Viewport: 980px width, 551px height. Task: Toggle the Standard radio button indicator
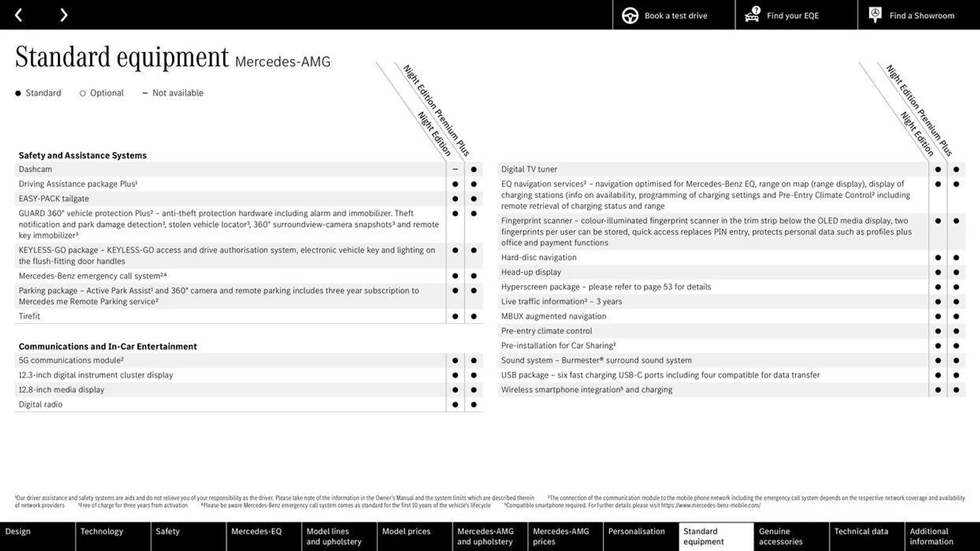[17, 93]
